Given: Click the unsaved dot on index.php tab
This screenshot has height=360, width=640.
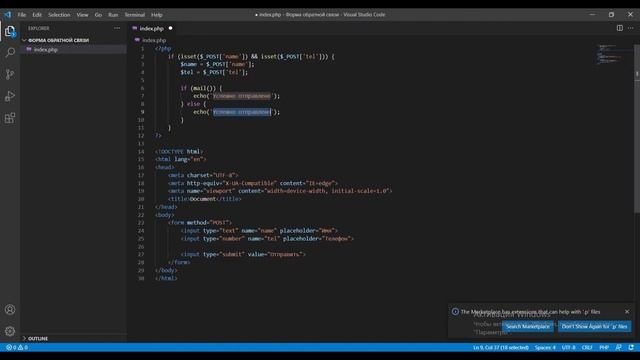Looking at the screenshot, I should (171, 28).
